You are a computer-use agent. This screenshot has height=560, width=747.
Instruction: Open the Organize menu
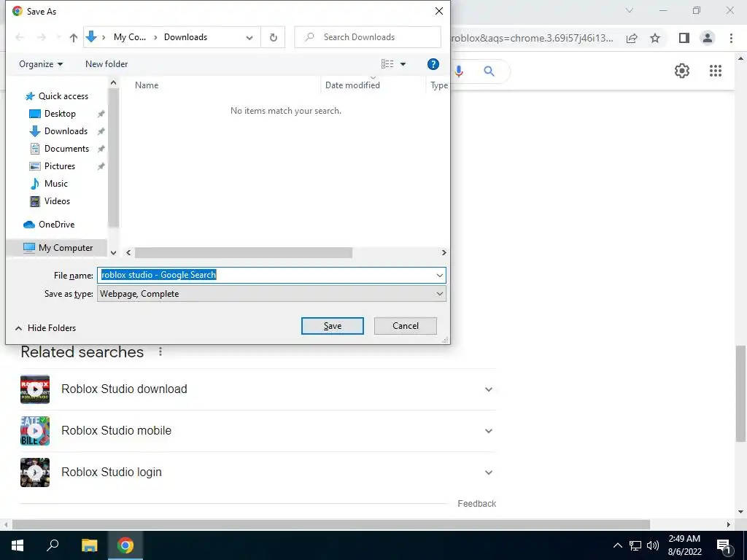tap(41, 64)
